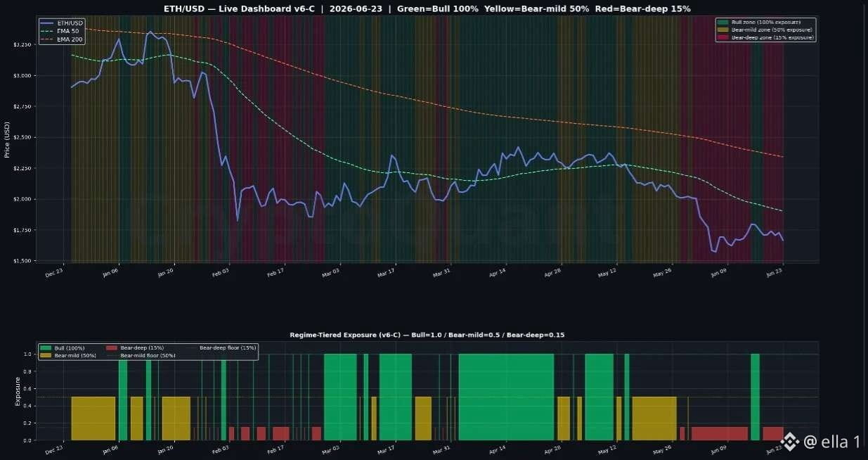The height and width of the screenshot is (460, 868).
Task: Click the last point of the ETH/USD price line
Action: (x=783, y=241)
